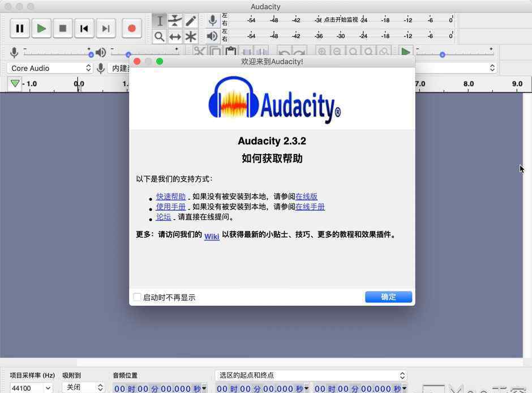The image size is (532, 393).
Task: Select the Selection (I-beam) tool
Action: (160, 21)
